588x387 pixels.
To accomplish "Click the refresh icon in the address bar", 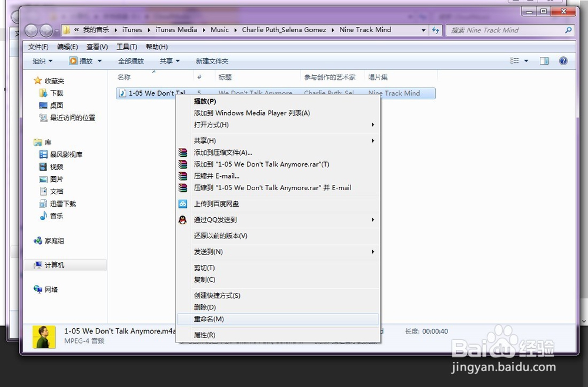I will click(x=435, y=30).
